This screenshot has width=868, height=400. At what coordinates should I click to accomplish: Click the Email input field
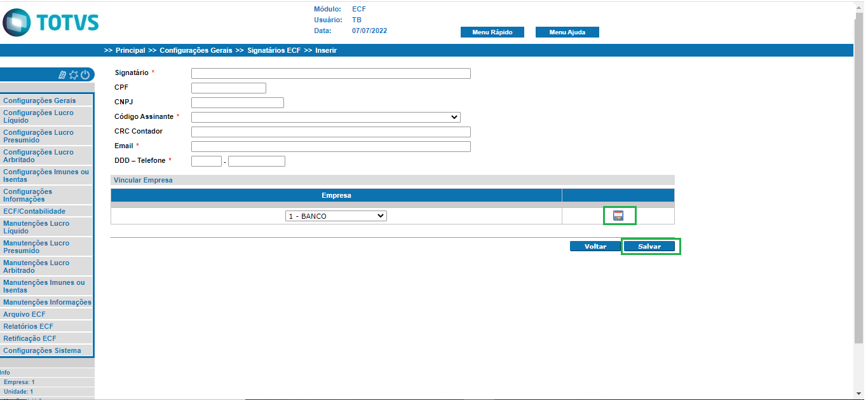coord(331,146)
